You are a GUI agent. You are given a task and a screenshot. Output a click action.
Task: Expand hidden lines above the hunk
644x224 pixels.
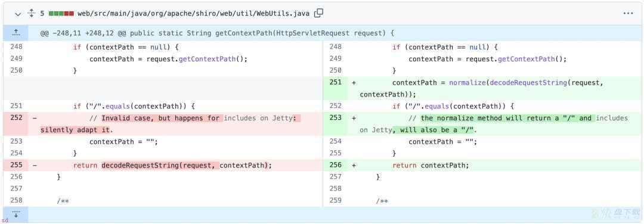pos(16,32)
